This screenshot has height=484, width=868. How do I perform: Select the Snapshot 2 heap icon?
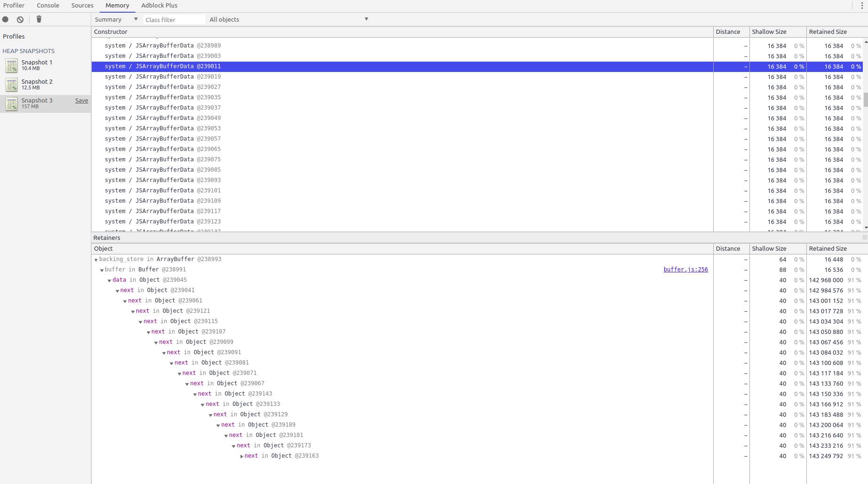coord(11,85)
